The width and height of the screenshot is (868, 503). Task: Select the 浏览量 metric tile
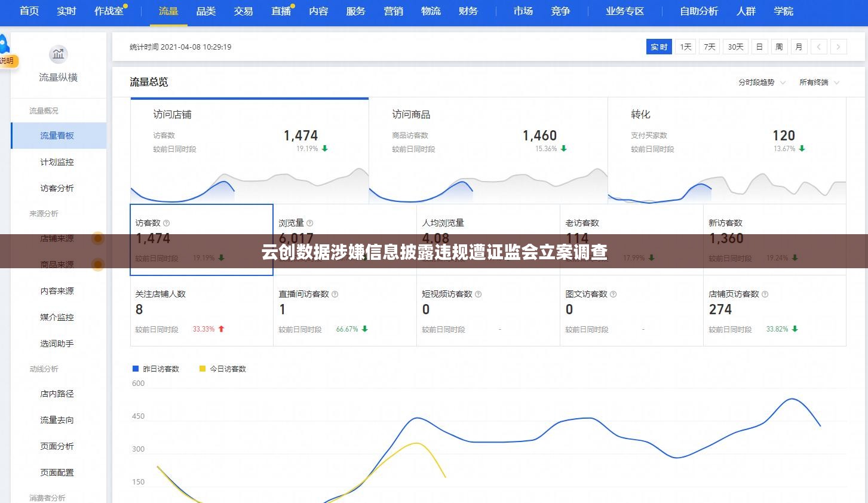[x=345, y=240]
